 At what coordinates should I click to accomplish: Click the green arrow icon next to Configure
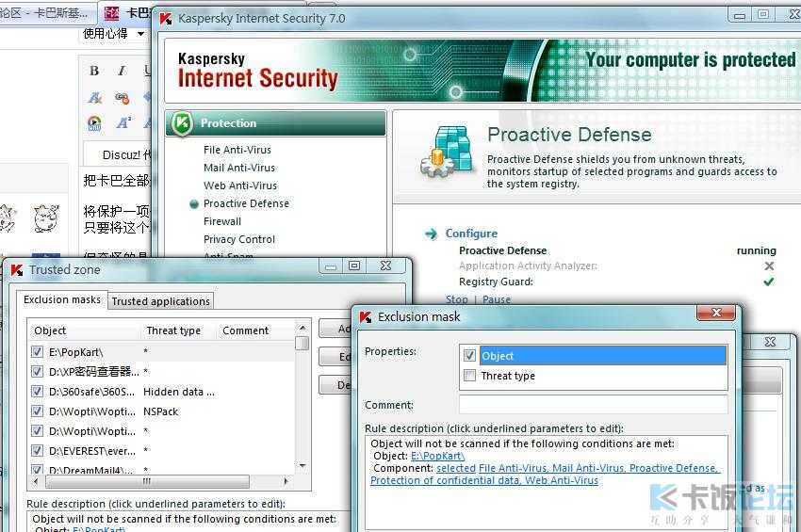coord(432,234)
